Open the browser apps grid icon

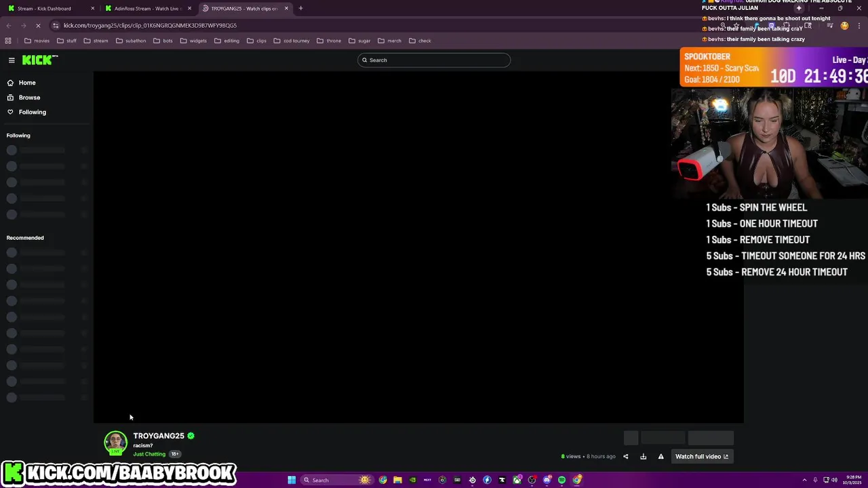(8, 41)
